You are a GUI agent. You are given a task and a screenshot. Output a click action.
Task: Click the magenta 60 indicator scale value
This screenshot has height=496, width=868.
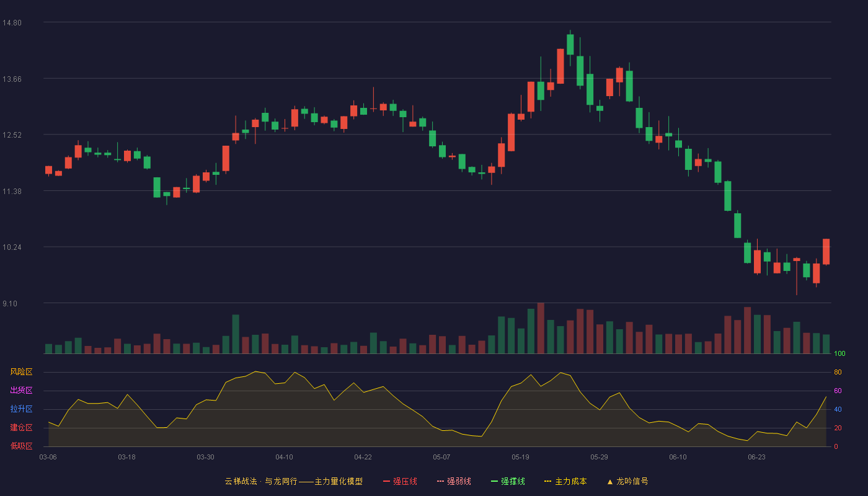point(838,391)
